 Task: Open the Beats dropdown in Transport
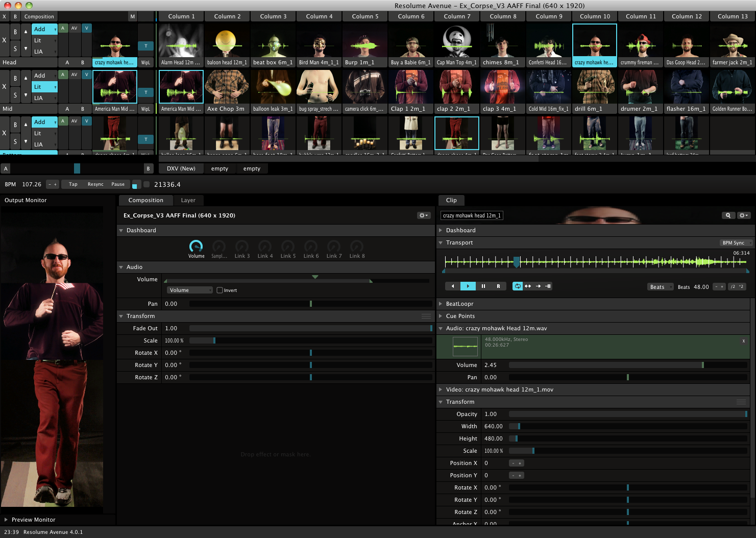[x=661, y=287]
